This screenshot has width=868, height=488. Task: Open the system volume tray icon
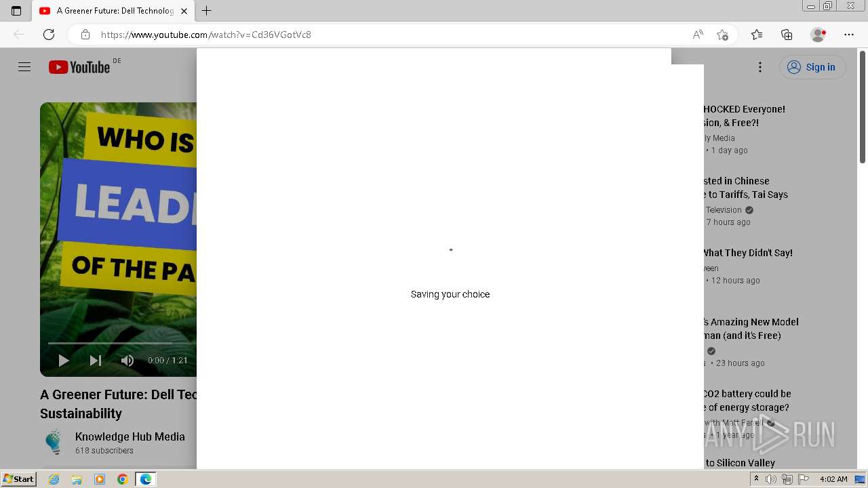[771, 479]
